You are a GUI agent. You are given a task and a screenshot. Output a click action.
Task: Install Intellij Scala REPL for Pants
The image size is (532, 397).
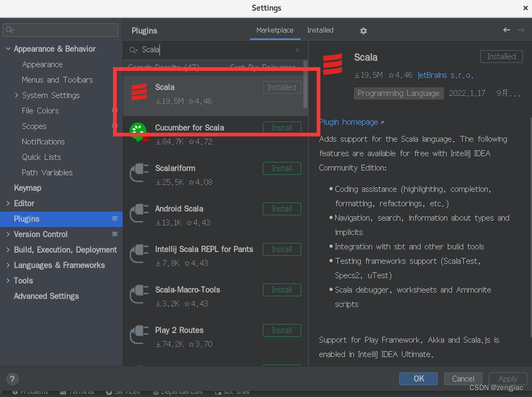pos(281,249)
